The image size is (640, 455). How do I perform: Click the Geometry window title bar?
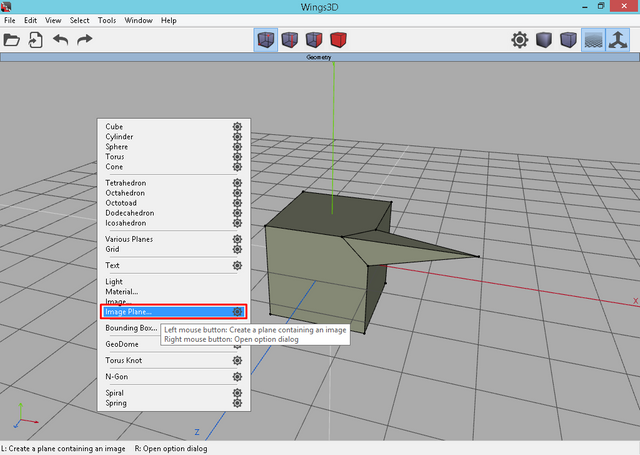click(x=319, y=58)
